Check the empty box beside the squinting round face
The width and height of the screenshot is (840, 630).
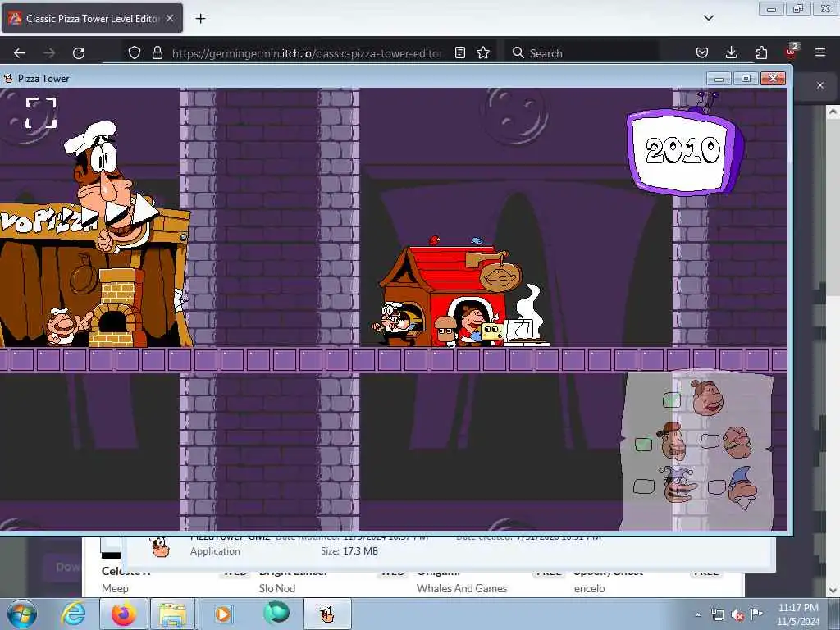click(710, 441)
